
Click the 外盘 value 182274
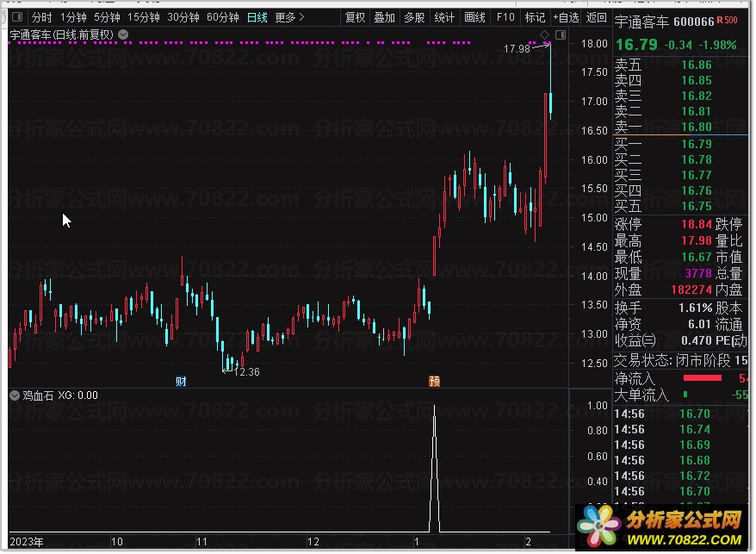coord(691,289)
